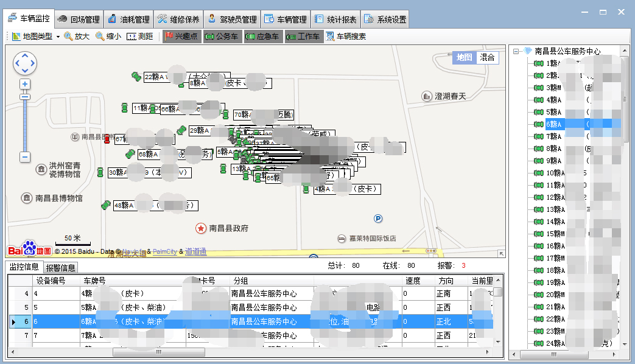Select vehicle 10 in the tree list
635x364 pixels.
tap(547, 173)
